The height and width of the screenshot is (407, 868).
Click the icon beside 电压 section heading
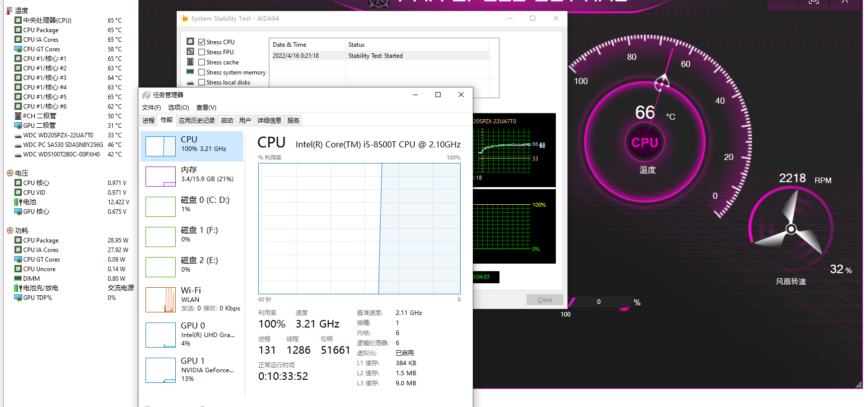coord(10,173)
